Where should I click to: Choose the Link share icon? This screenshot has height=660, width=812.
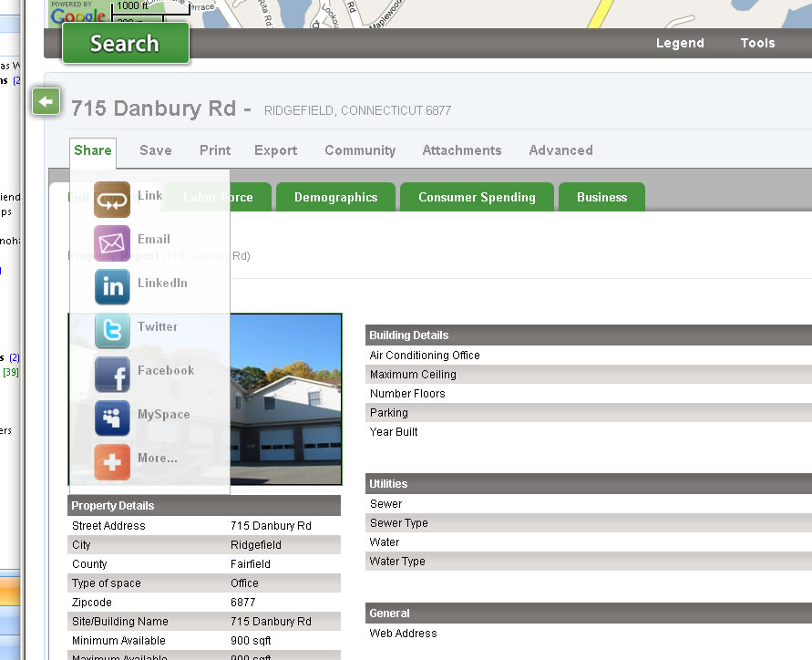(x=112, y=200)
